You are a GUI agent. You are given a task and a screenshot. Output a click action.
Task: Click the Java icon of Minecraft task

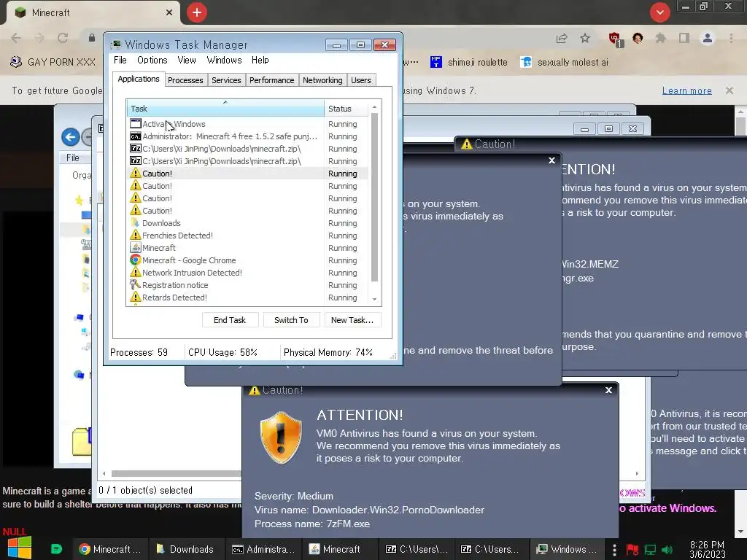[x=135, y=248]
